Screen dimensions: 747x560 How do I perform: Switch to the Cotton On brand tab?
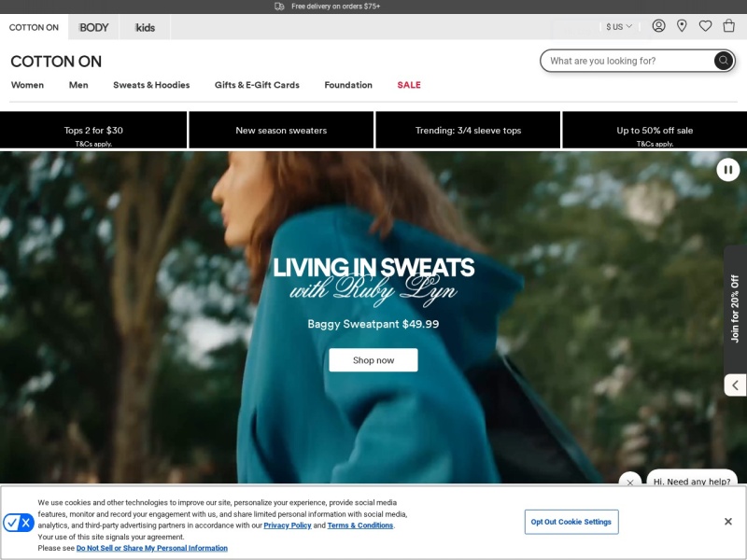click(x=34, y=27)
